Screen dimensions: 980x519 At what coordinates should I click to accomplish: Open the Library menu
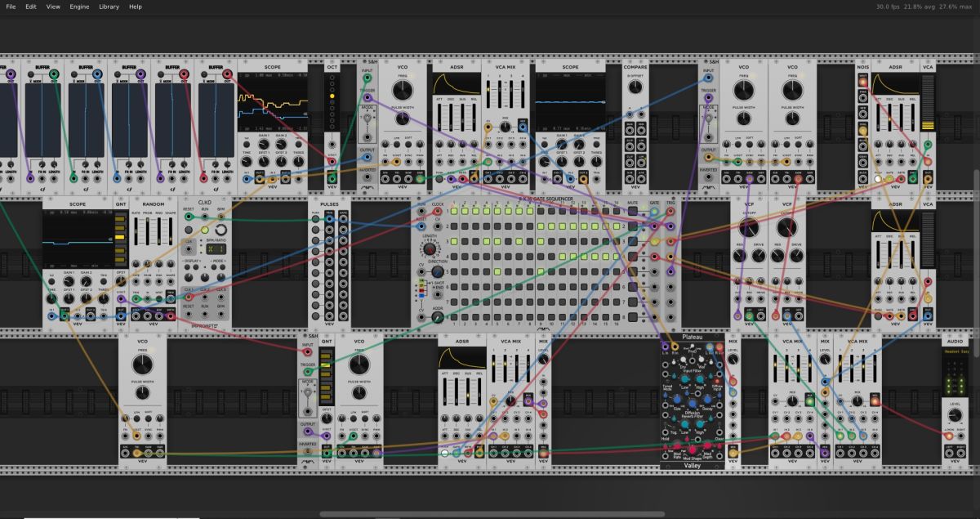(109, 7)
